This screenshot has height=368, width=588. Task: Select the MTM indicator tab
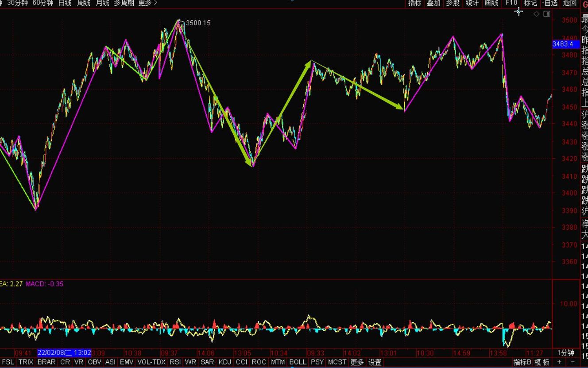[278, 362]
